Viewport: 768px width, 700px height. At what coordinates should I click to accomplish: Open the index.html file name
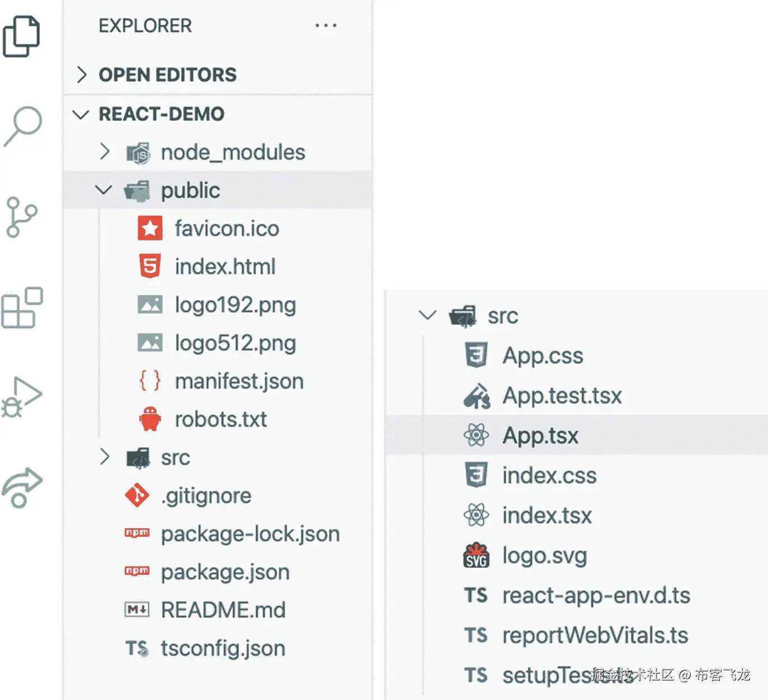point(225,266)
